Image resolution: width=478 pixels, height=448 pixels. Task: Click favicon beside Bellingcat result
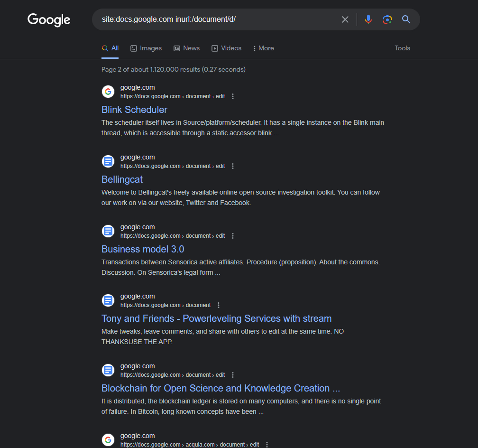[108, 161]
